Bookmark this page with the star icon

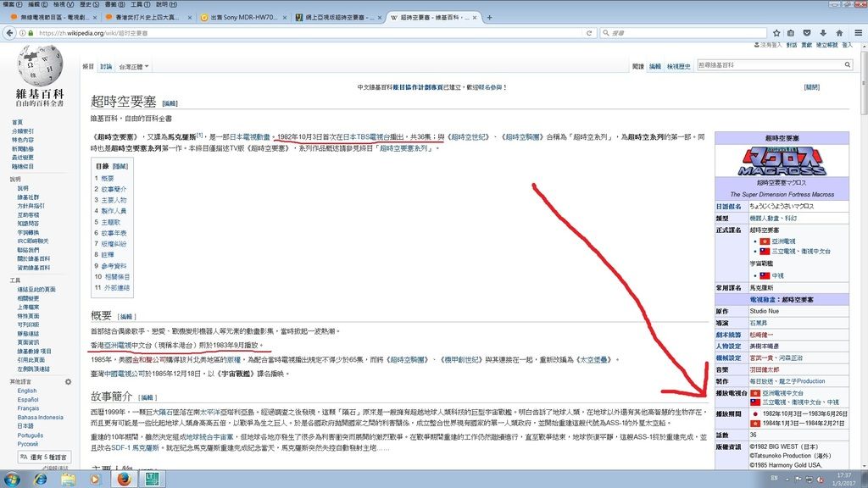tap(776, 33)
